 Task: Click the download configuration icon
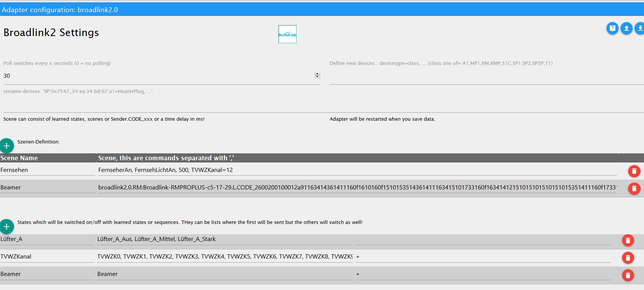point(639,28)
